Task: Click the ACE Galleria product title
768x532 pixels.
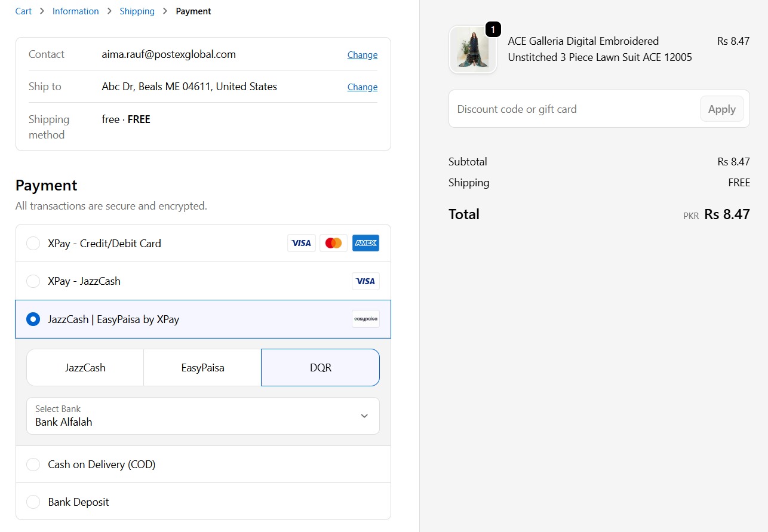Action: pos(600,50)
